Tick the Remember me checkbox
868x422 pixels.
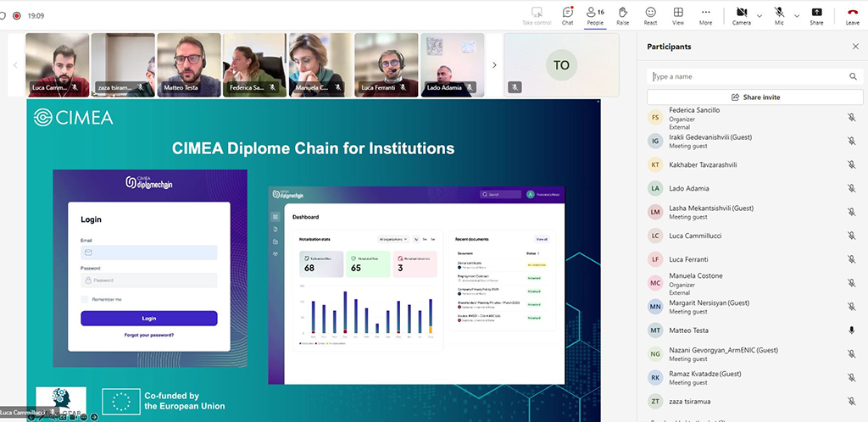click(x=85, y=299)
